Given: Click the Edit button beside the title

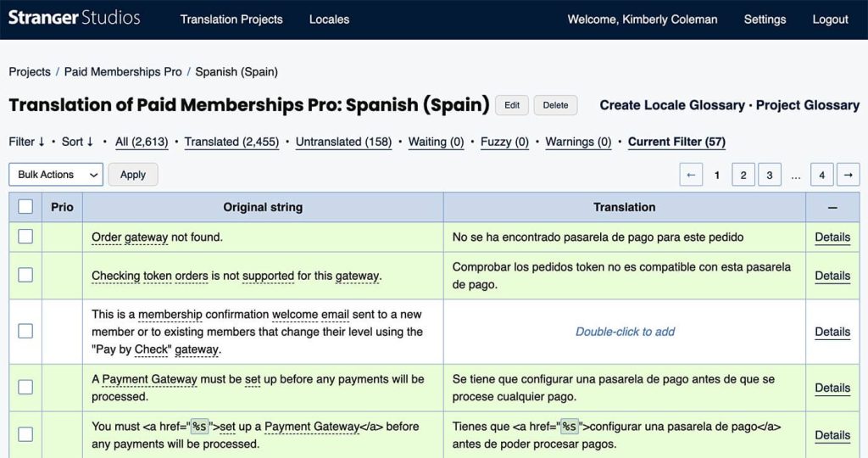Looking at the screenshot, I should pos(511,105).
